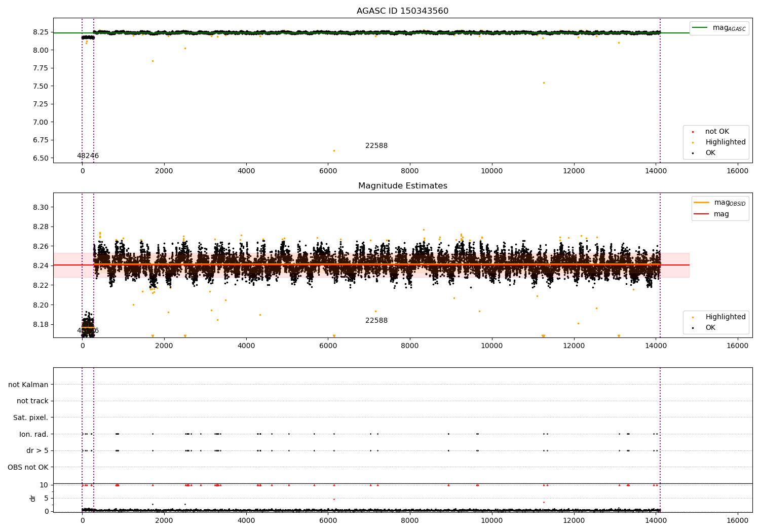Click the '8.26' y-axis tick label

(x=41, y=247)
